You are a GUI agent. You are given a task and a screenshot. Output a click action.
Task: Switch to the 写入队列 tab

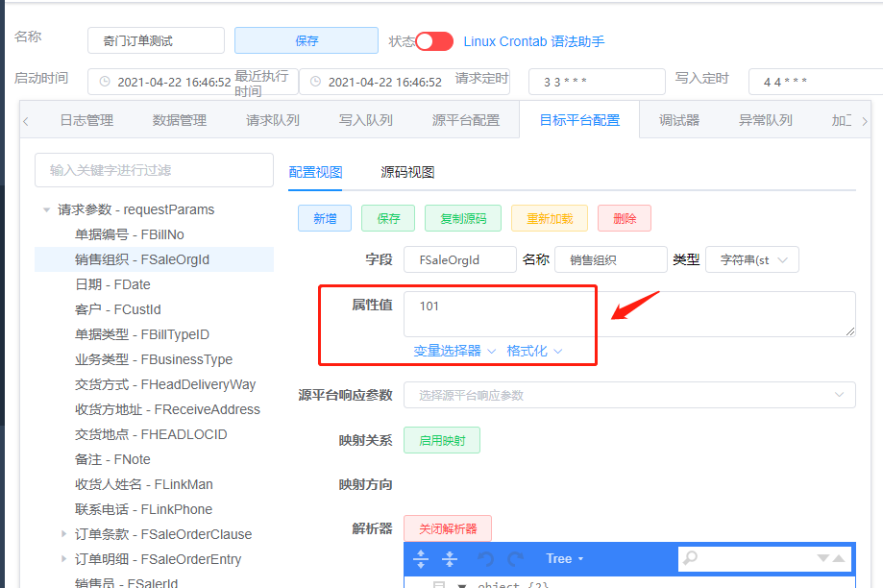(366, 120)
